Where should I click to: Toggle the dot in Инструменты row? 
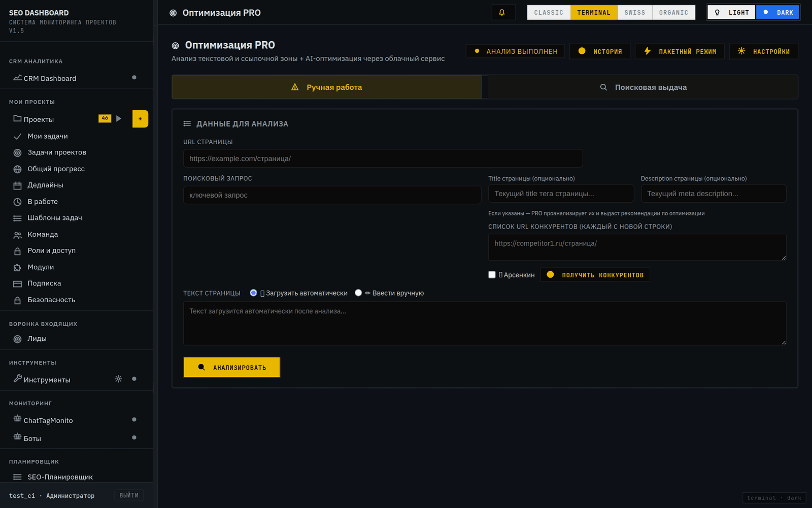pos(134,379)
